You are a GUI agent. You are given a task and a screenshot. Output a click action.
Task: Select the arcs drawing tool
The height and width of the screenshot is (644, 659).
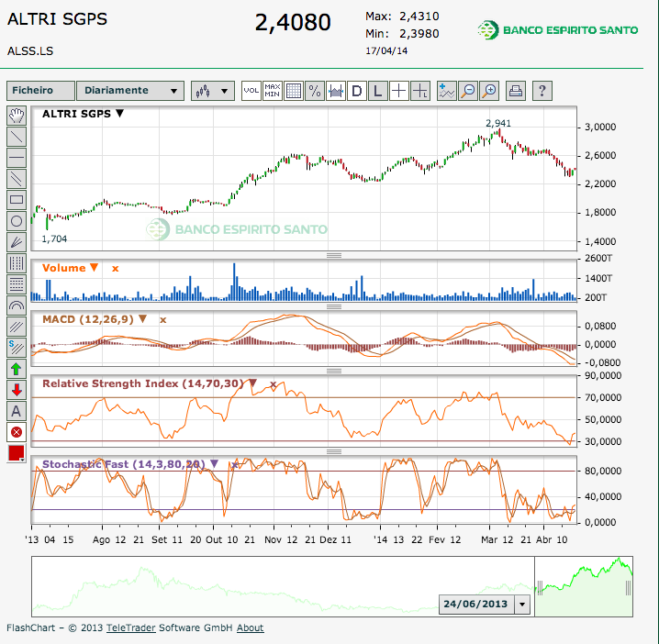click(17, 305)
